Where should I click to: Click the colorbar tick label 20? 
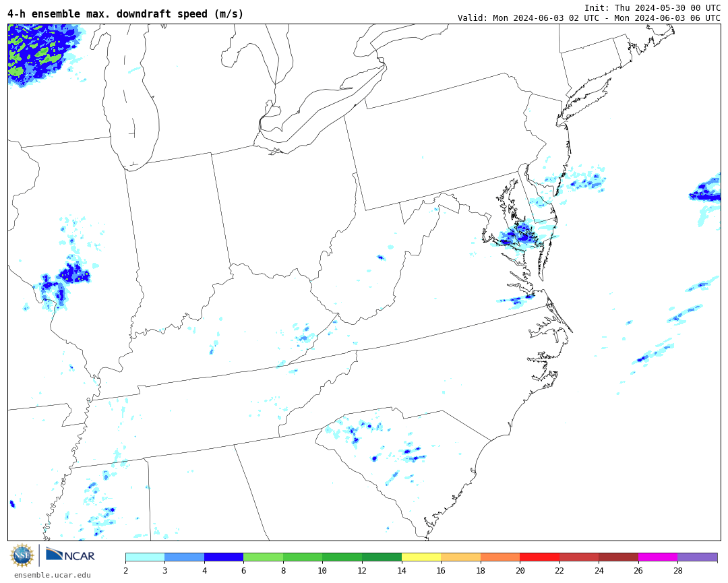[520, 570]
